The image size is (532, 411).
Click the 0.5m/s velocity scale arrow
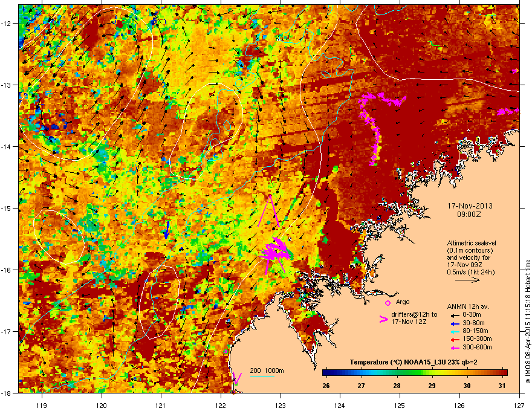467,280
